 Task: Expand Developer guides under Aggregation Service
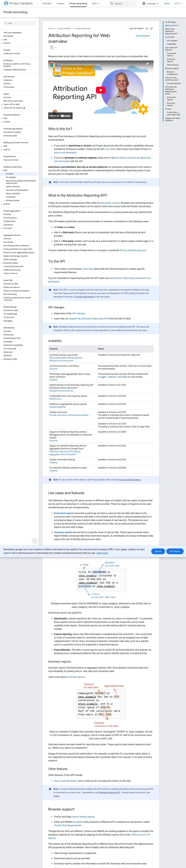(2, 263)
